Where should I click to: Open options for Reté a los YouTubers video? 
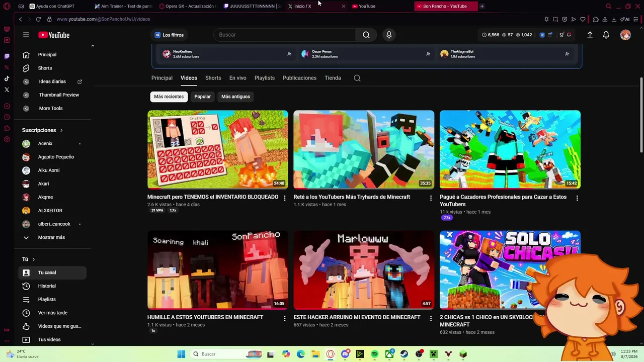(x=431, y=198)
